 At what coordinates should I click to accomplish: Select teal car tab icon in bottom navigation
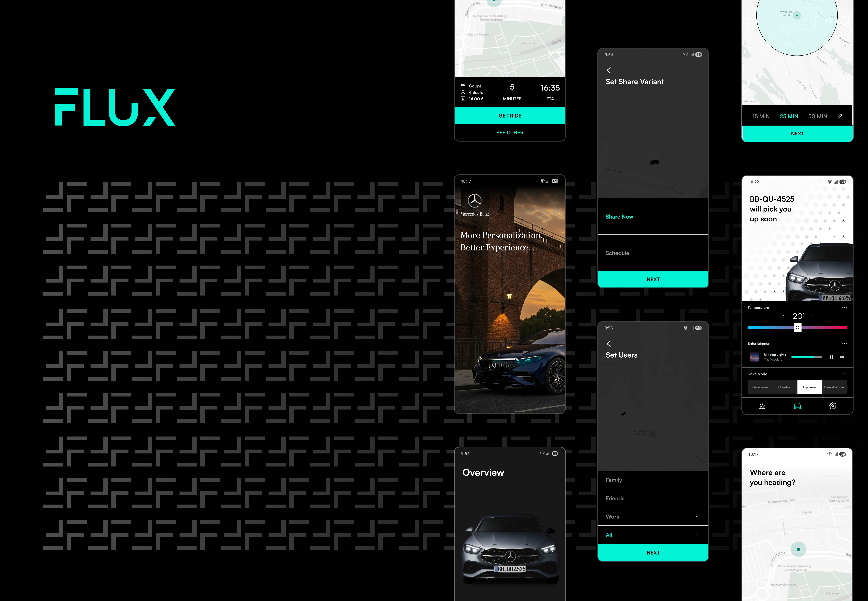click(x=797, y=406)
